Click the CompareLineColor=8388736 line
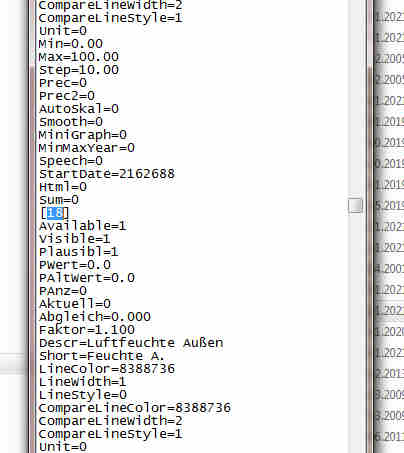 pyautogui.click(x=135, y=408)
